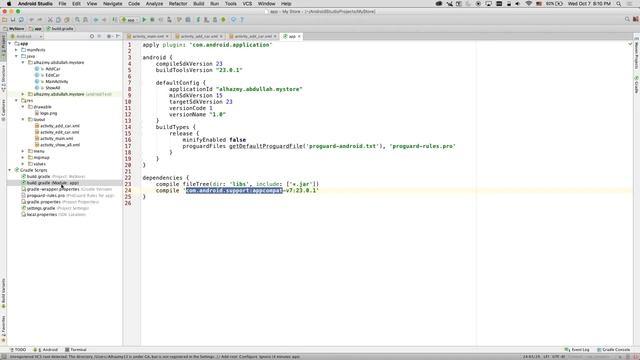Screen dimensions: 640x360
Task: Open the Analyze menu
Action: (154, 3)
